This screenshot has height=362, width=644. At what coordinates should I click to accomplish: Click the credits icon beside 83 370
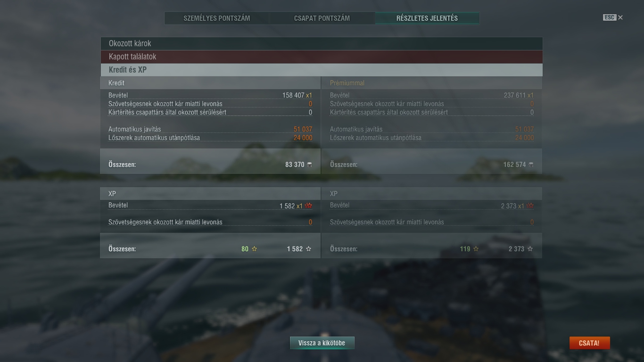pos(309,165)
